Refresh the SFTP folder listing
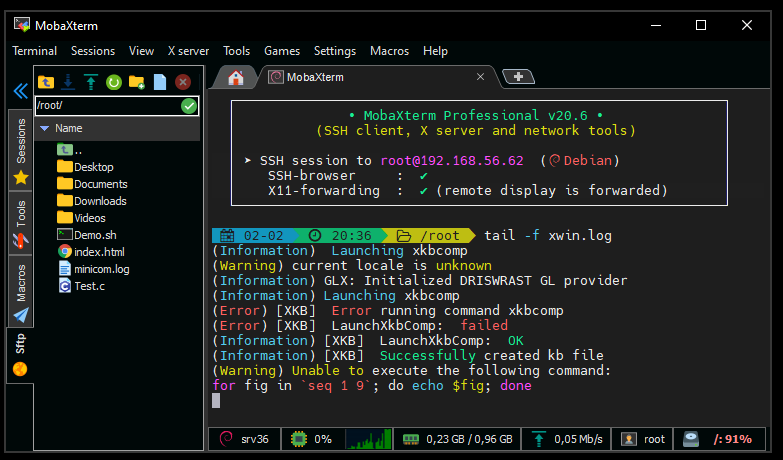 coord(114,82)
